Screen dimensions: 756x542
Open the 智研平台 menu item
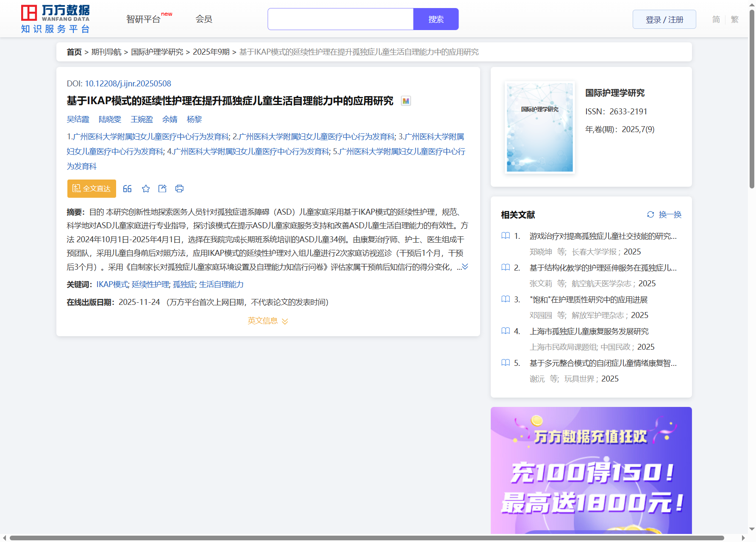coord(144,19)
